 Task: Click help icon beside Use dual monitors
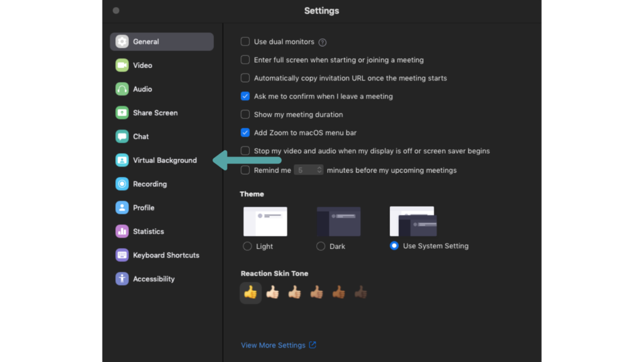tap(323, 42)
